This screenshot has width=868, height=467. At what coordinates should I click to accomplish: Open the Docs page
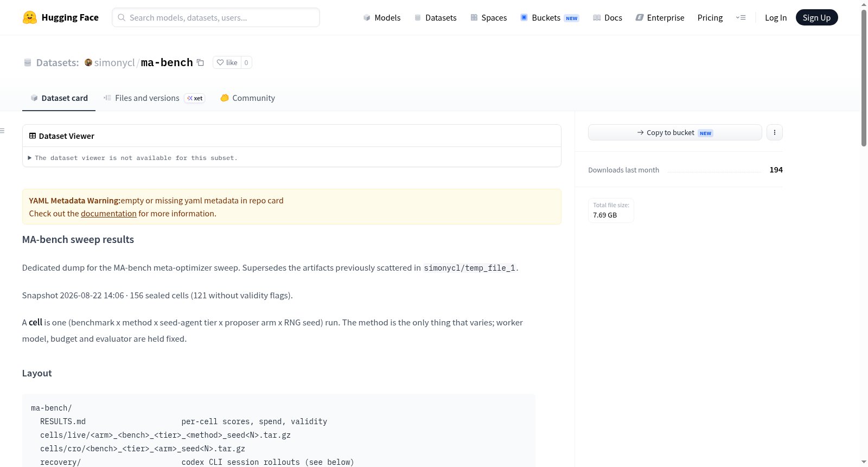coord(608,17)
